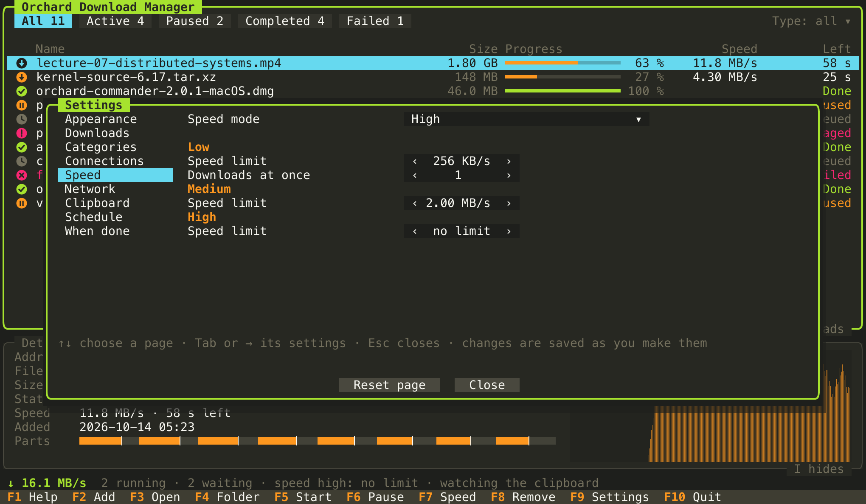Screen dimensions: 866x504
Task: Click F2 Add in the function bar
Action: pyautogui.click(x=94, y=497)
